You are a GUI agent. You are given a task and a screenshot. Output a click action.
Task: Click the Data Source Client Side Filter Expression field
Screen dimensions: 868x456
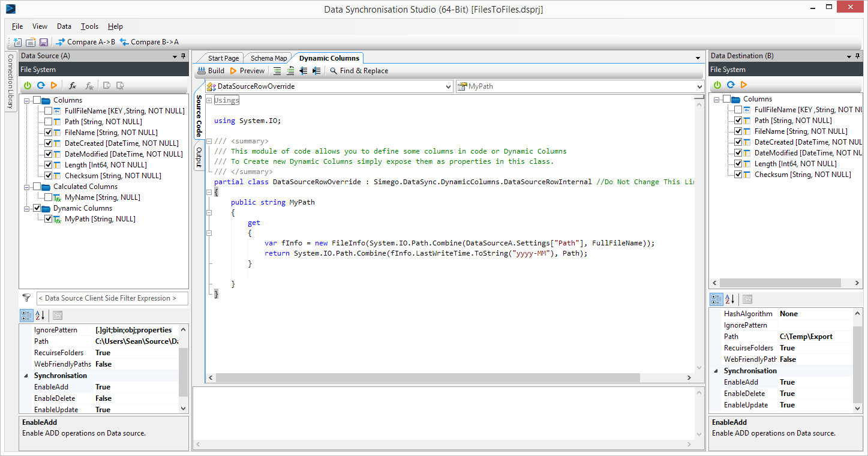coord(112,298)
